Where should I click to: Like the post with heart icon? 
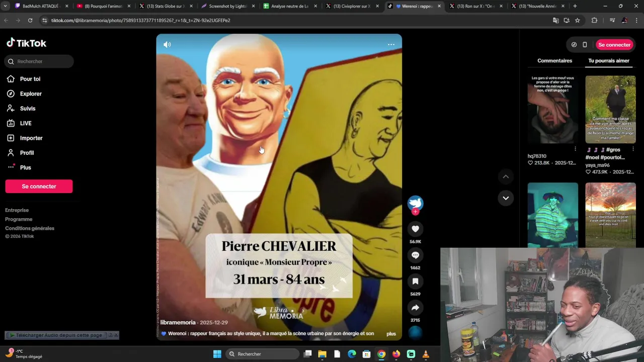[415, 229]
